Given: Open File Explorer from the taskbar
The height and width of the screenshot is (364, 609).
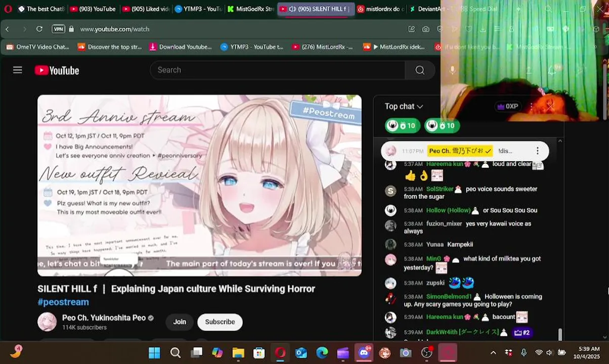Looking at the screenshot, I should [238, 352].
